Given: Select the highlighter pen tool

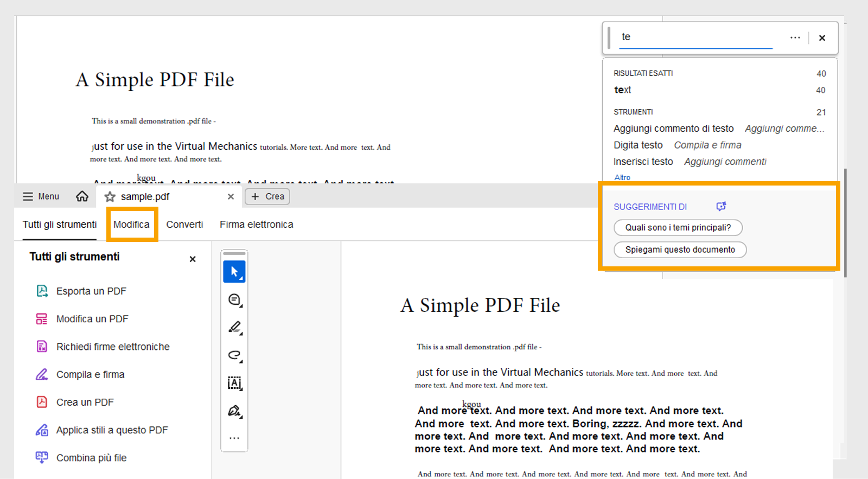Looking at the screenshot, I should pos(234,327).
